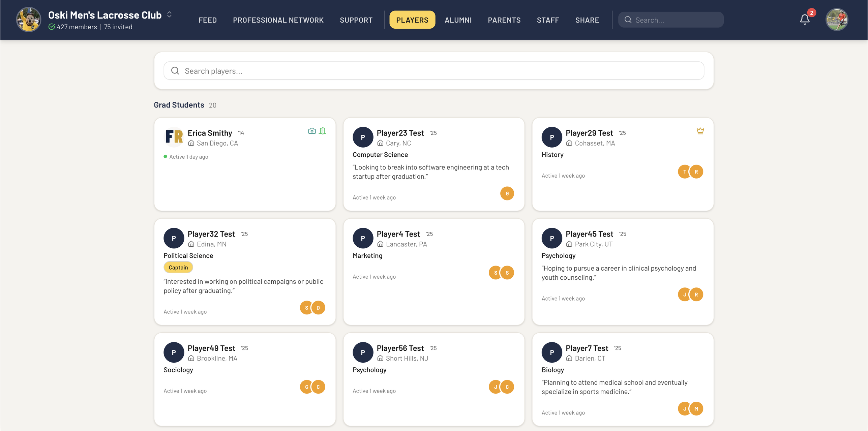Click camera icon on Erica Smithy card

(x=312, y=131)
